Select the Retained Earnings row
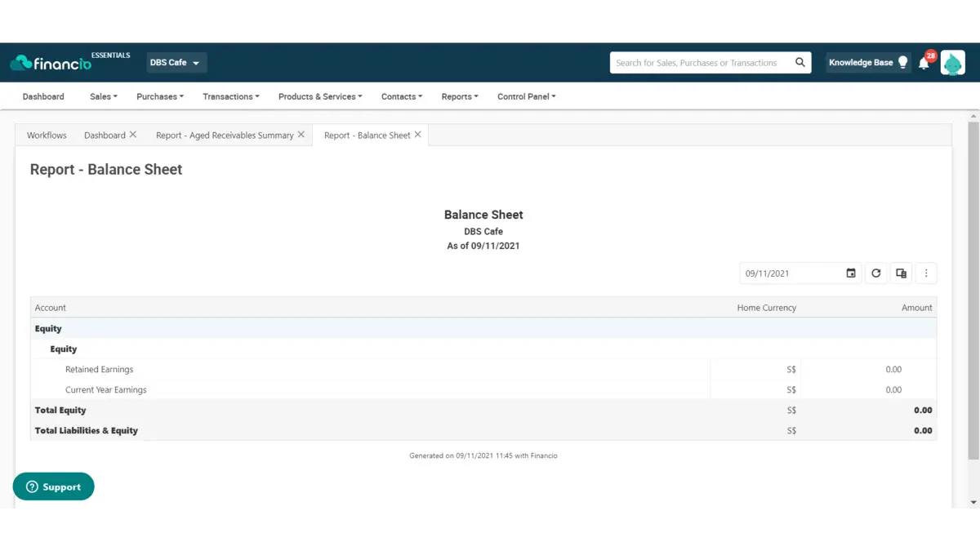Image resolution: width=980 pixels, height=551 pixels. click(x=483, y=370)
